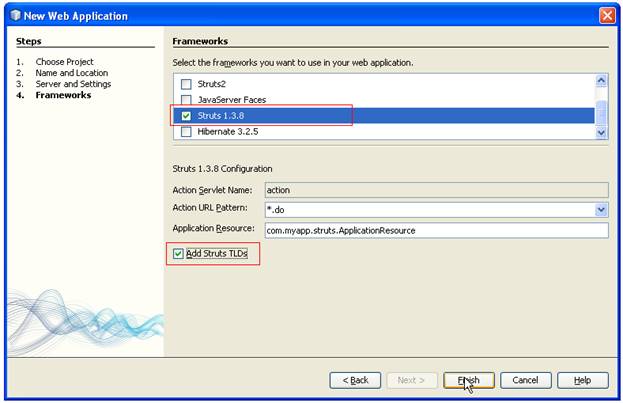Click the Application Resource label
This screenshot has height=403, width=623.
213,228
